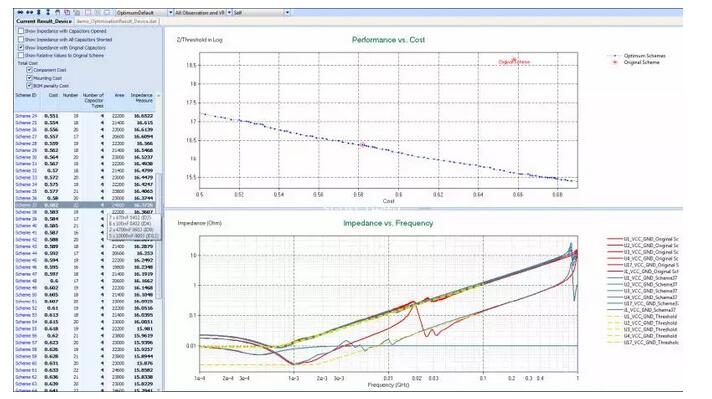
Task: Click the vertical zoom-out arrows toolbar icon
Action: coord(48,12)
